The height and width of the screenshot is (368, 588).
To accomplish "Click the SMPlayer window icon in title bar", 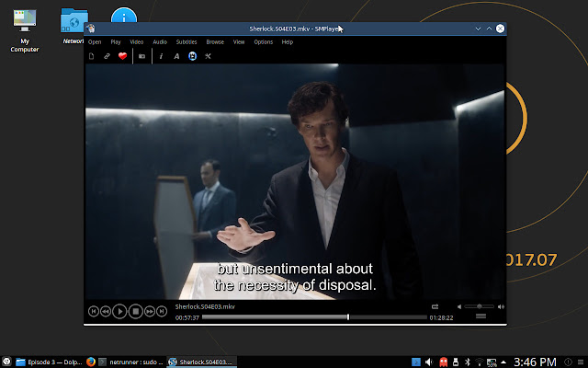I will tap(90, 29).
